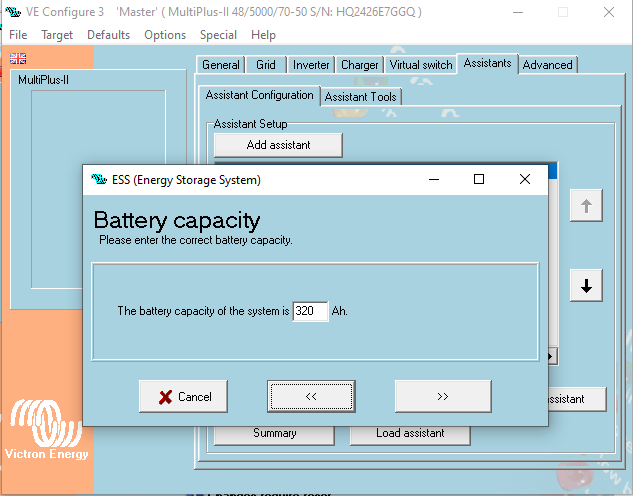Click the Load assistant button
This screenshot has width=633, height=496.
pyautogui.click(x=410, y=433)
